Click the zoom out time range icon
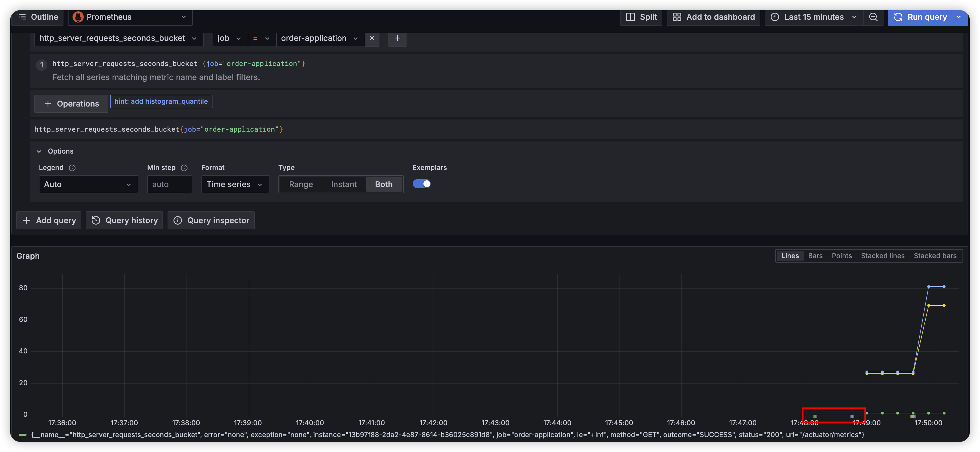This screenshot has width=980, height=452. tap(873, 17)
